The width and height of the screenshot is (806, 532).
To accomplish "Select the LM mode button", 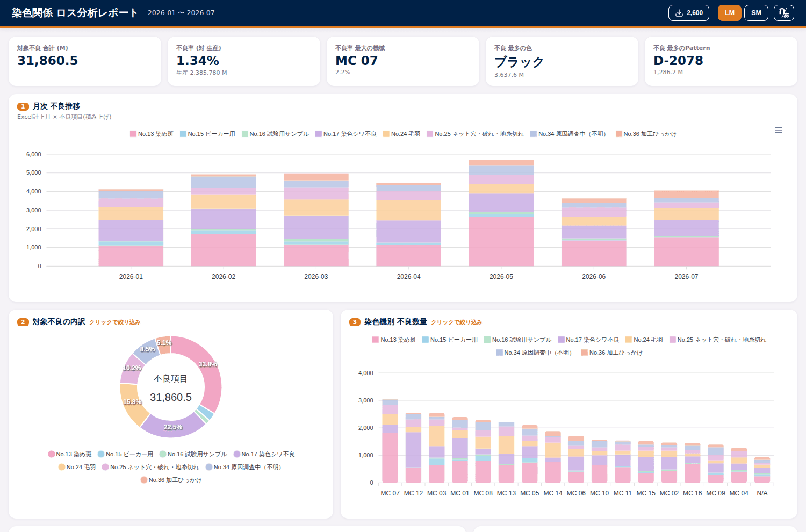I will point(729,13).
